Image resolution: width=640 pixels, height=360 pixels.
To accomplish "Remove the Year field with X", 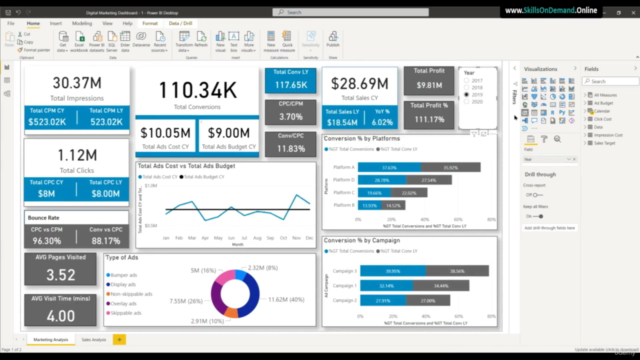I will 574,159.
